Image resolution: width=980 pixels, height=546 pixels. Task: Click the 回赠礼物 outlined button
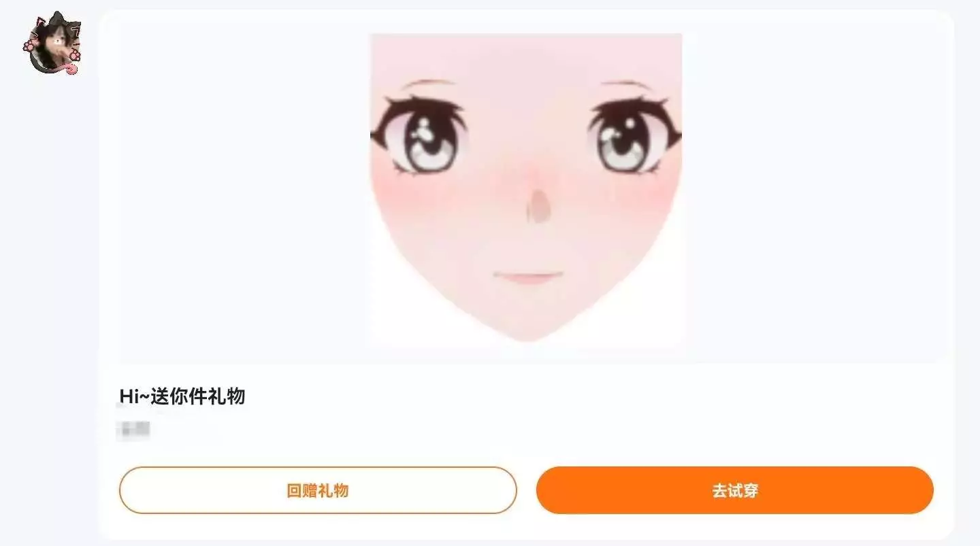(318, 490)
